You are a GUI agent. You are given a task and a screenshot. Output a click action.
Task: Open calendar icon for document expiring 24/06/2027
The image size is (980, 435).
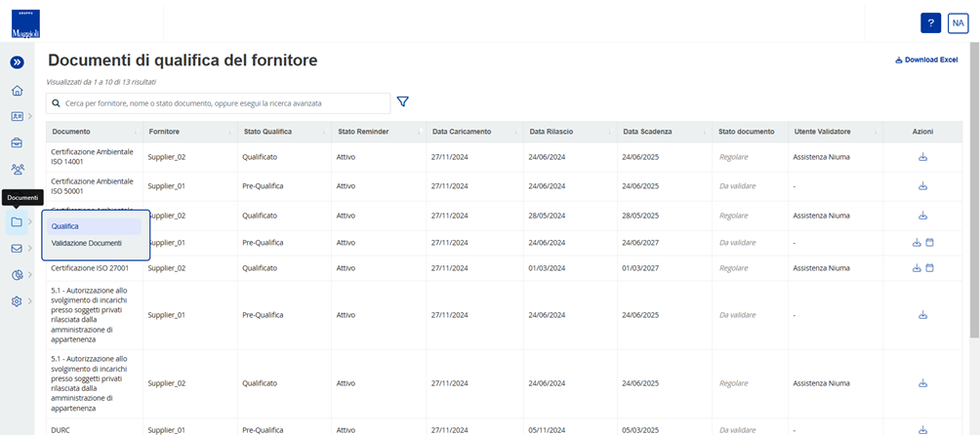click(x=929, y=243)
